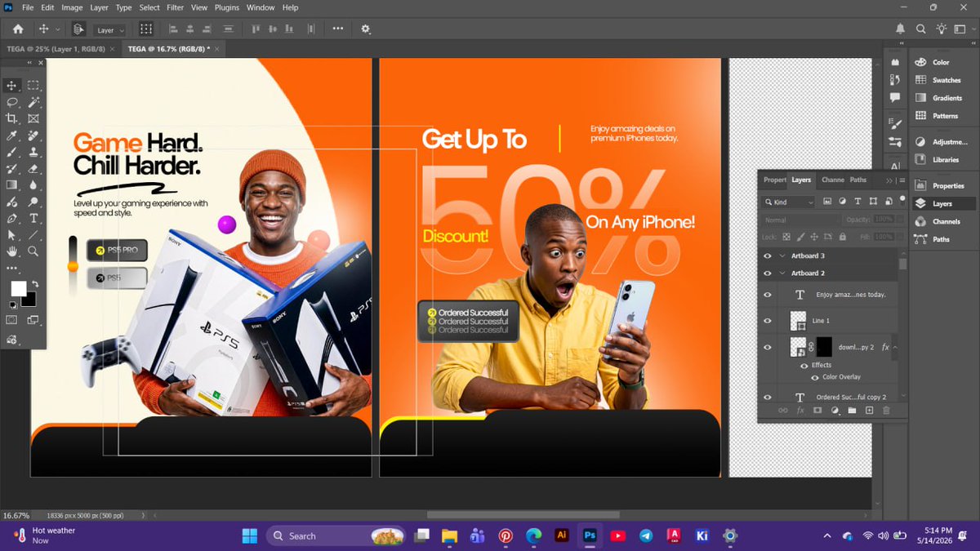Click the create new layer icon

click(869, 410)
